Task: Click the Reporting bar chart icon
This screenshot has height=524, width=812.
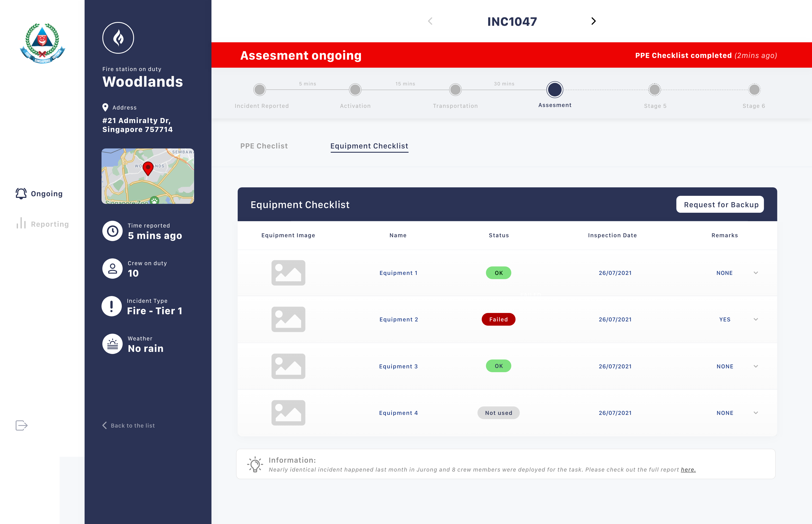Action: pyautogui.click(x=21, y=223)
